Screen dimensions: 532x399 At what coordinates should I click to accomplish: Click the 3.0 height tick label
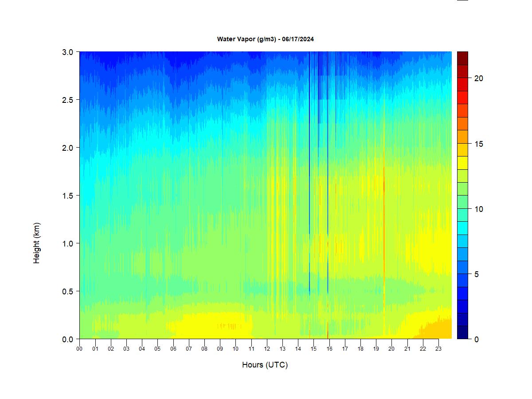67,52
